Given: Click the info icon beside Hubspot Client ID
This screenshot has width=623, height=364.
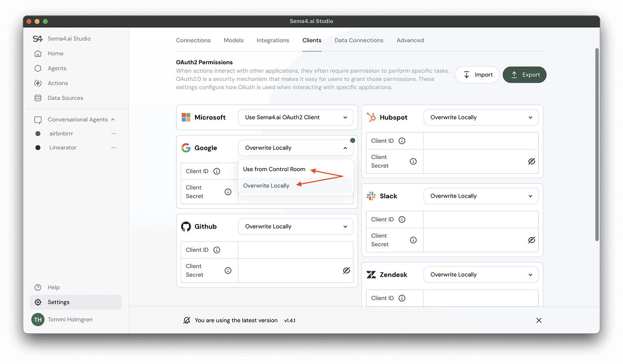Looking at the screenshot, I should pyautogui.click(x=402, y=141).
